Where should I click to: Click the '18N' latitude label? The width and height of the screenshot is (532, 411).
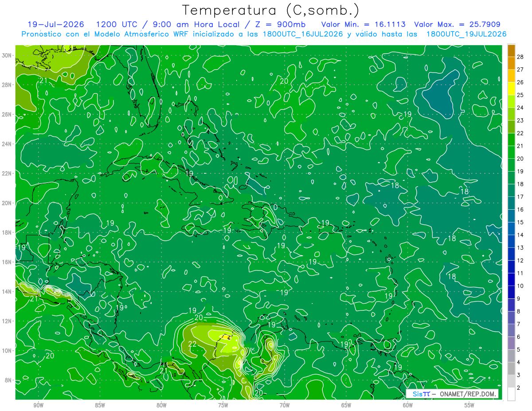coord(7,232)
